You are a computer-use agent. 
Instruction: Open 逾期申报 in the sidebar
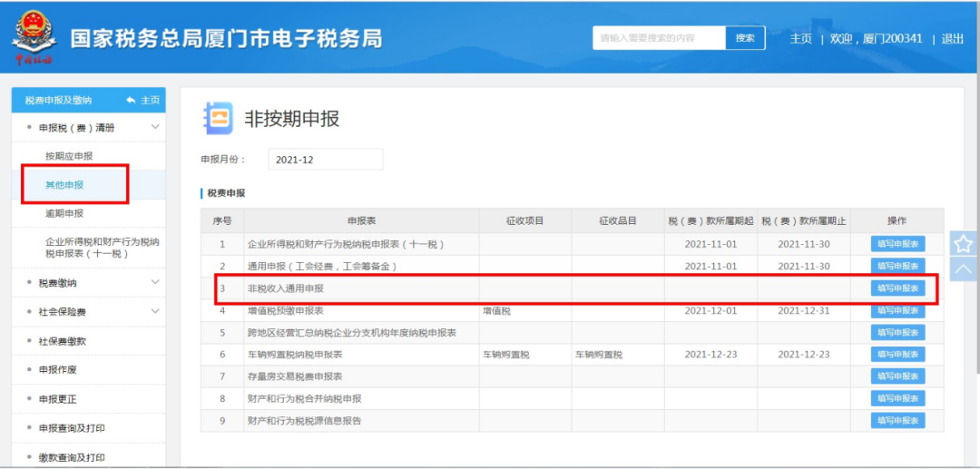tap(64, 213)
